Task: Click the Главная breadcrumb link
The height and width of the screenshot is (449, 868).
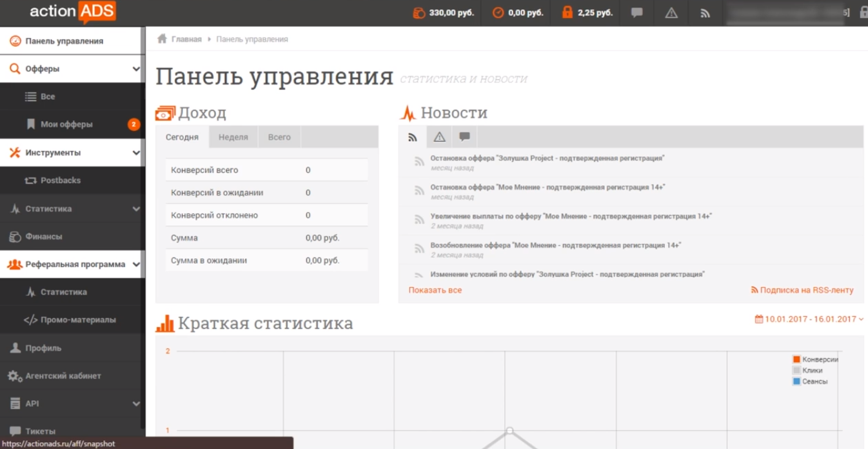Action: point(186,39)
